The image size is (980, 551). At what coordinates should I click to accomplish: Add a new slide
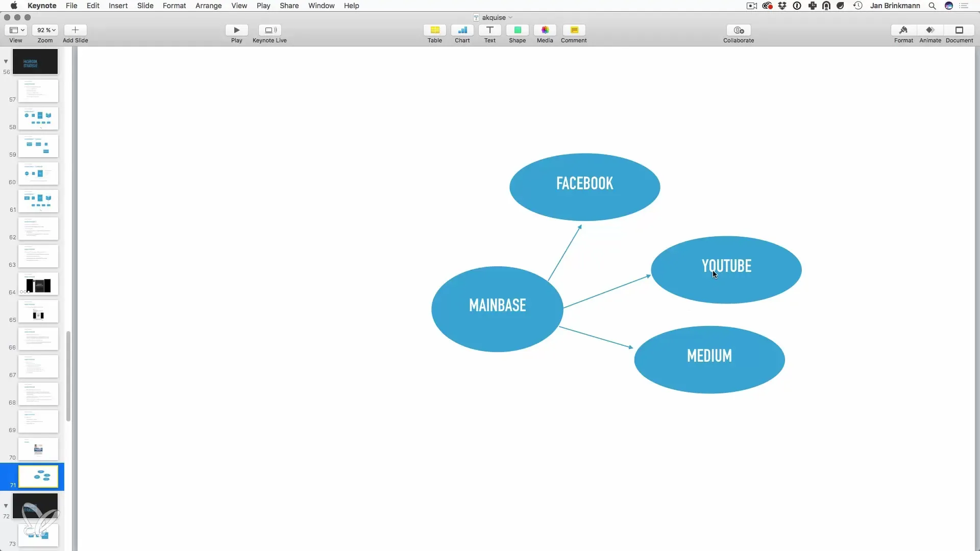click(x=75, y=30)
